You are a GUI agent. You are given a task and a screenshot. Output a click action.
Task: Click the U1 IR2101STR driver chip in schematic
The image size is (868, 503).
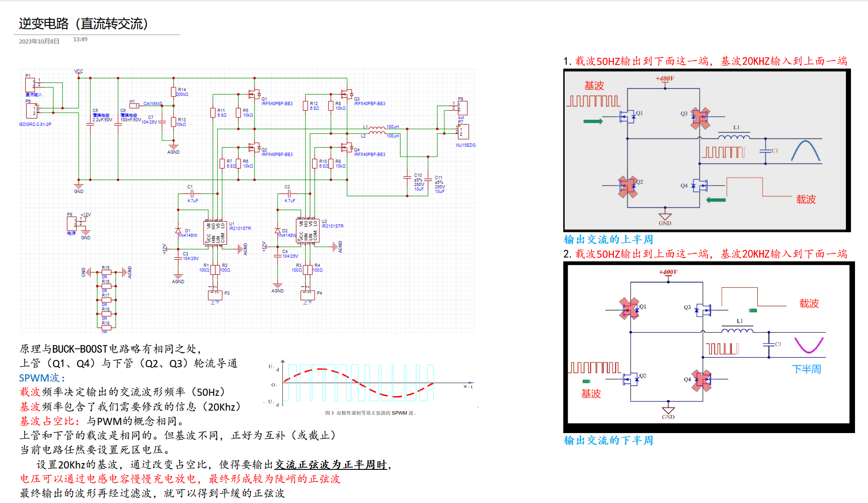point(215,233)
